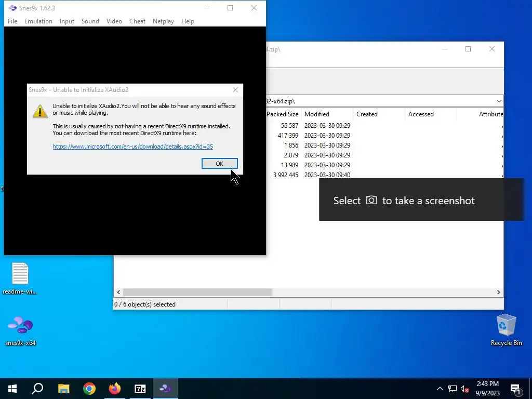Maximize the 7-Zip archive window

468,49
